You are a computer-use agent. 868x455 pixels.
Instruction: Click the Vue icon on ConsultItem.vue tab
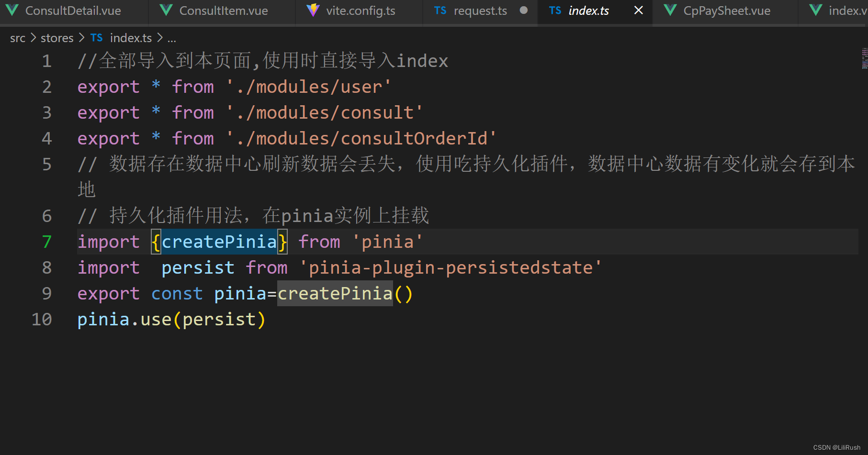pyautogui.click(x=166, y=10)
